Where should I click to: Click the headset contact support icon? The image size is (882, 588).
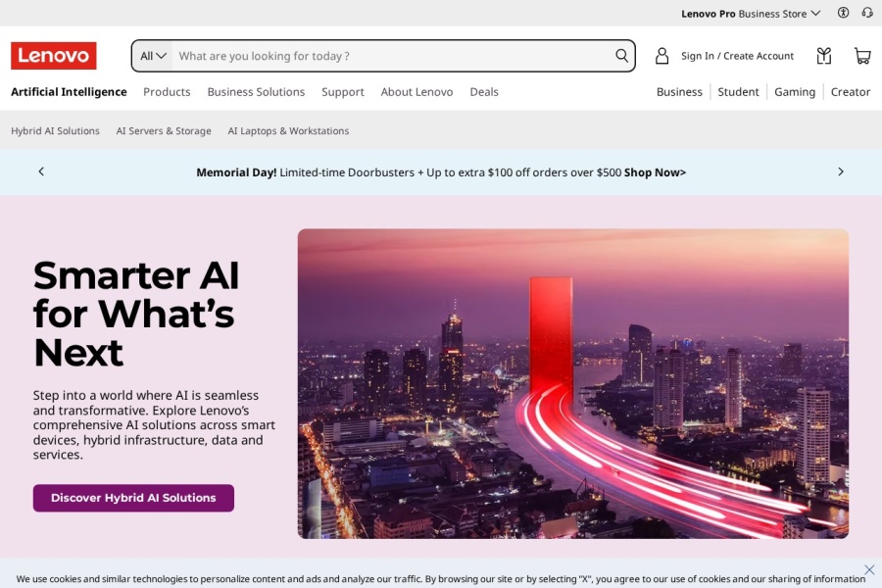coord(867,13)
